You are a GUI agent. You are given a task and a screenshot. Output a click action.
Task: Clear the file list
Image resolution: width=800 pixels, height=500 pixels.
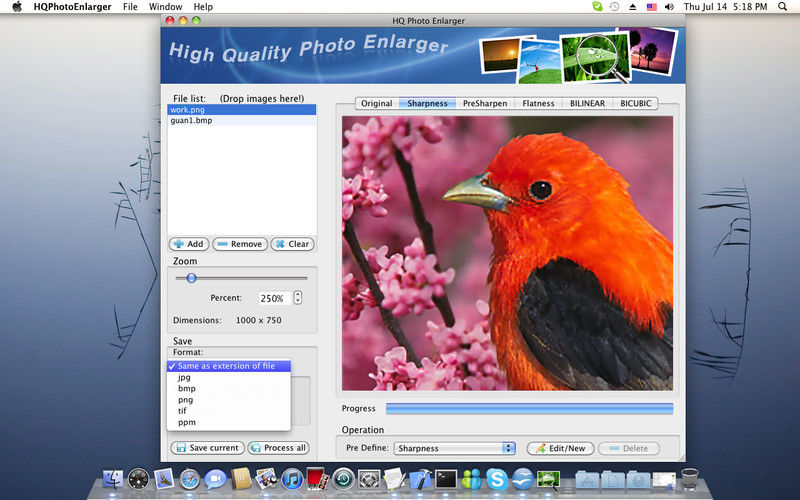click(292, 244)
